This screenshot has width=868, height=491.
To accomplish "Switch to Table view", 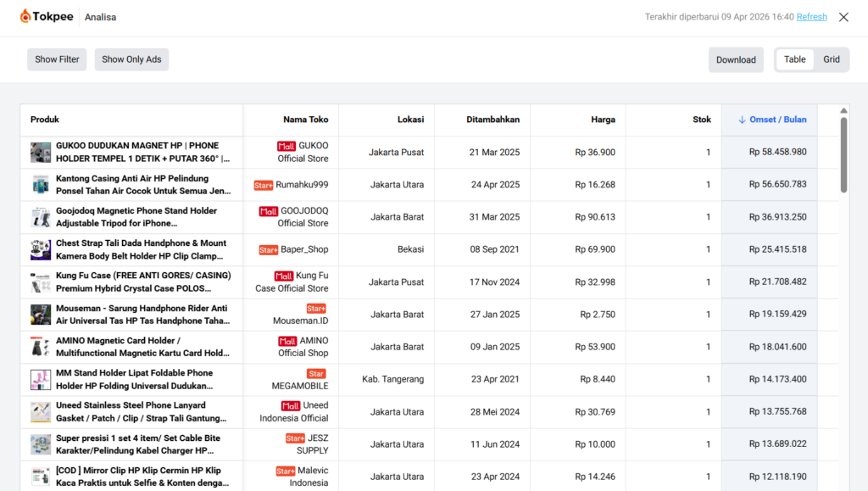I will pos(795,59).
